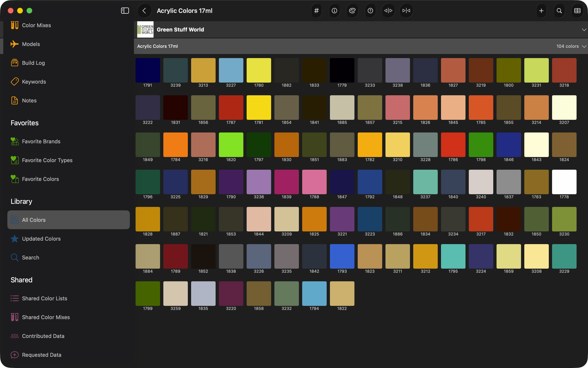Select All Colors in Library
Screen dimensions: 588x368
69,220
